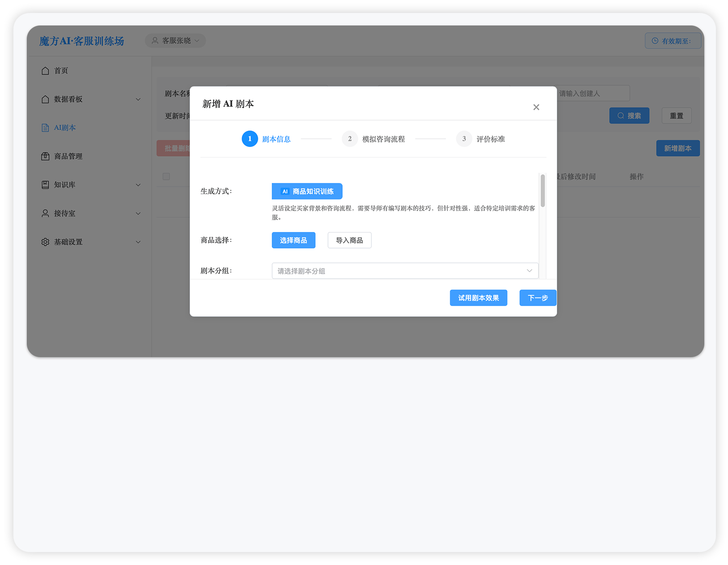Screen dimensions: 728x565
Task: Click the clock icon beside 有效期至
Action: pos(655,41)
